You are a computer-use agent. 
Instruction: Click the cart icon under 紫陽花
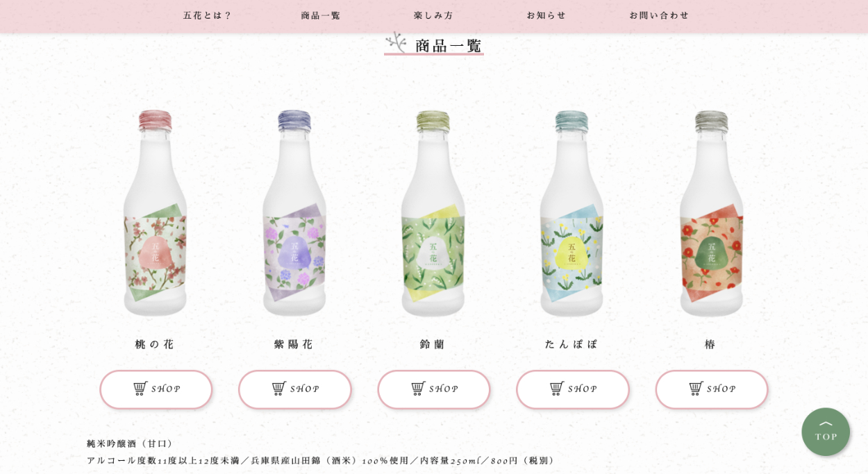coord(279,389)
